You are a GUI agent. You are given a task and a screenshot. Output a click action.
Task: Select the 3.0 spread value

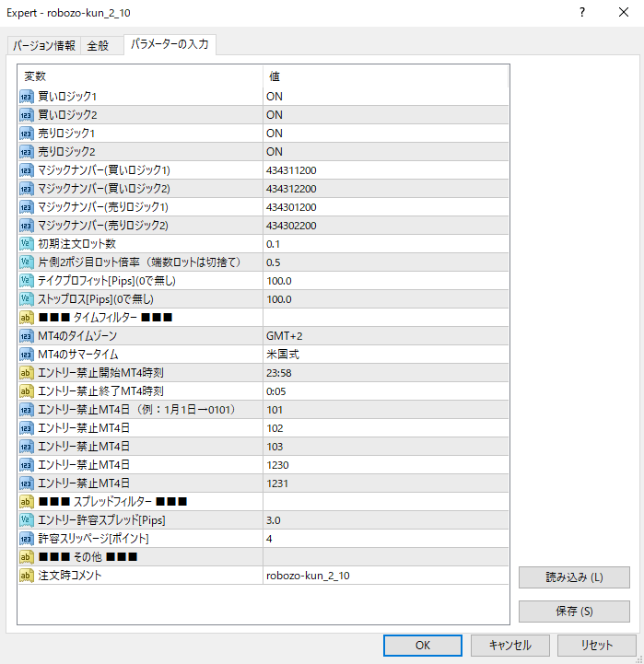tap(385, 520)
